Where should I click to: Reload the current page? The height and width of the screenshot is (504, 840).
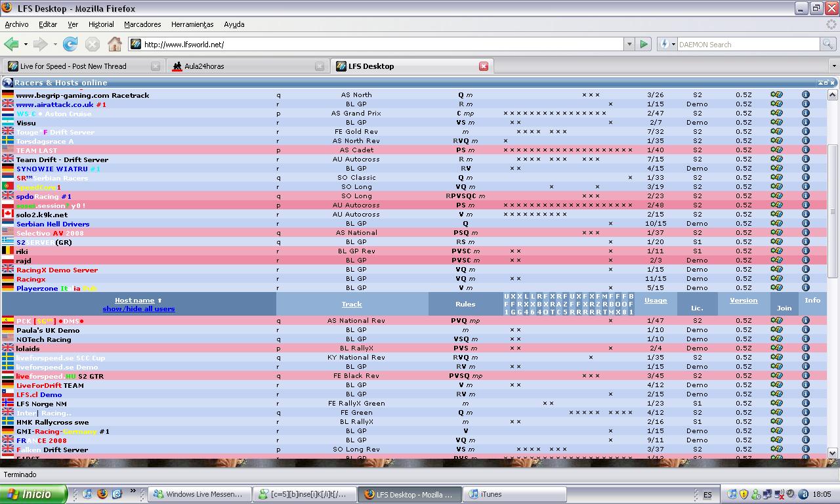pyautogui.click(x=70, y=44)
